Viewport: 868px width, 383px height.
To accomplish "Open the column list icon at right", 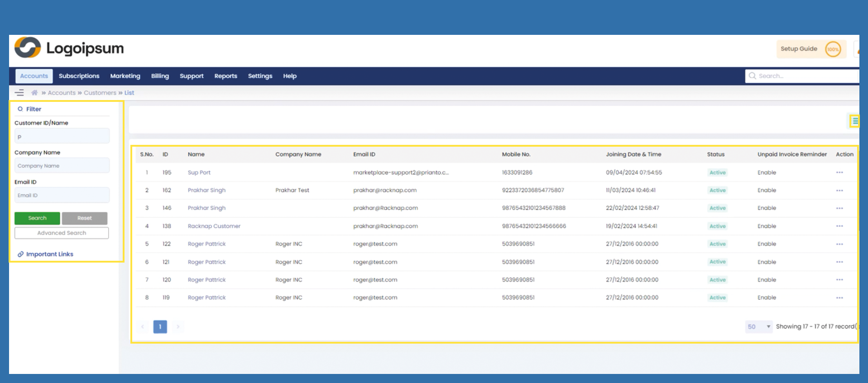I will 855,121.
